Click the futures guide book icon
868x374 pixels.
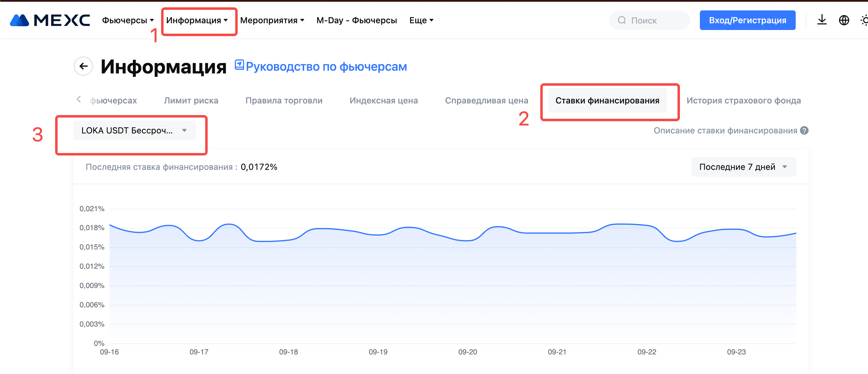(239, 65)
